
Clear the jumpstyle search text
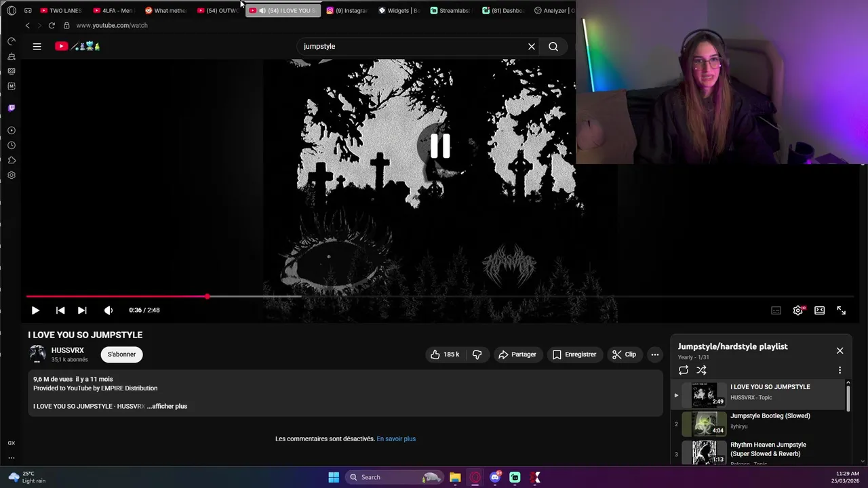[x=532, y=46]
